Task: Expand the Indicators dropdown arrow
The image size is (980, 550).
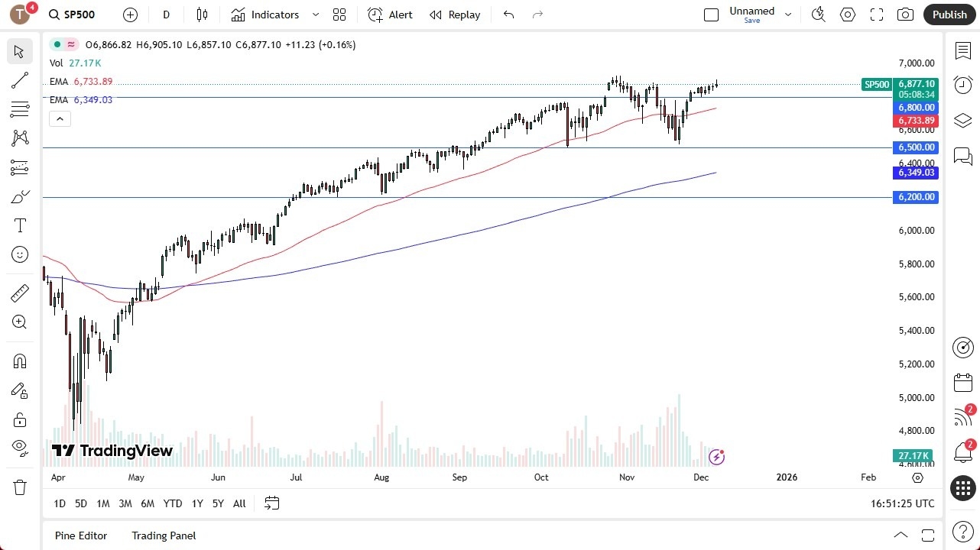Action: pos(314,14)
